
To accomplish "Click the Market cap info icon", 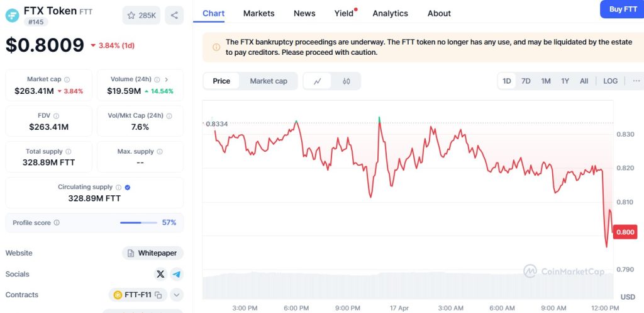I will click(x=67, y=79).
